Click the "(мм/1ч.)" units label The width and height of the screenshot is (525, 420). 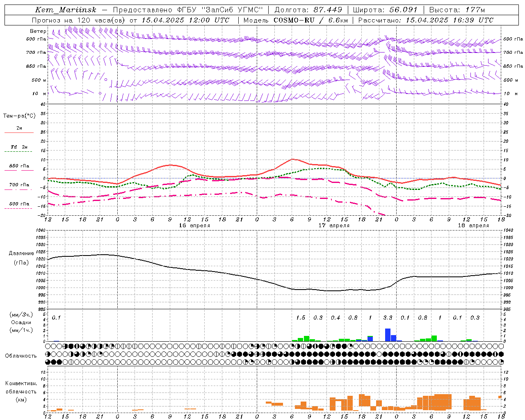click(21, 330)
